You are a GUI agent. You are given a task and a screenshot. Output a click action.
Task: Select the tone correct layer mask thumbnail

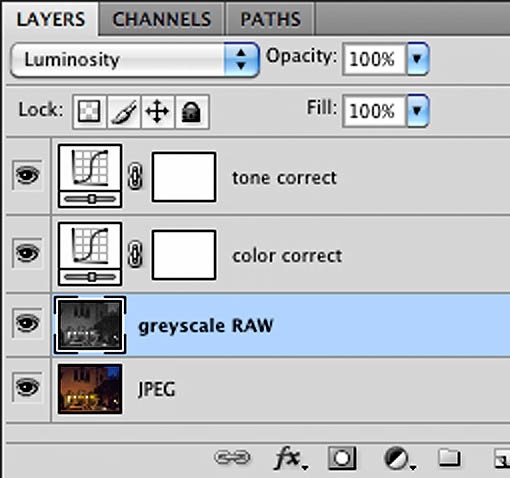coord(184,177)
